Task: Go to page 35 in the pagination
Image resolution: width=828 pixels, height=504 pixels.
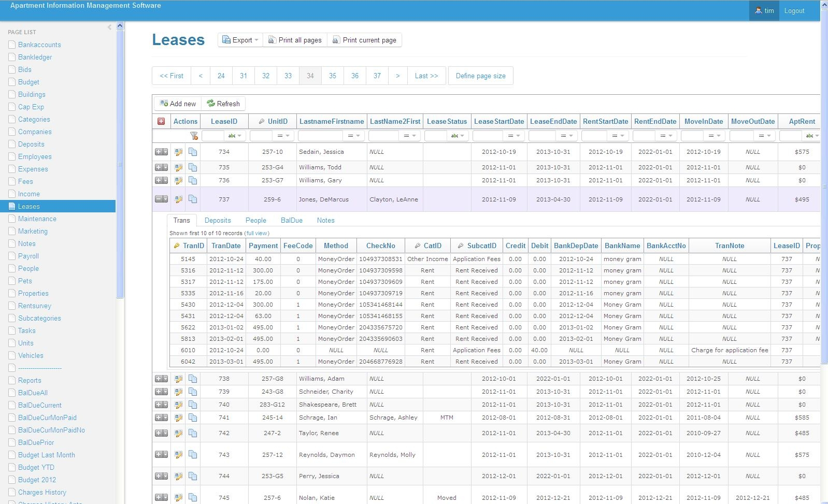Action: [333, 76]
